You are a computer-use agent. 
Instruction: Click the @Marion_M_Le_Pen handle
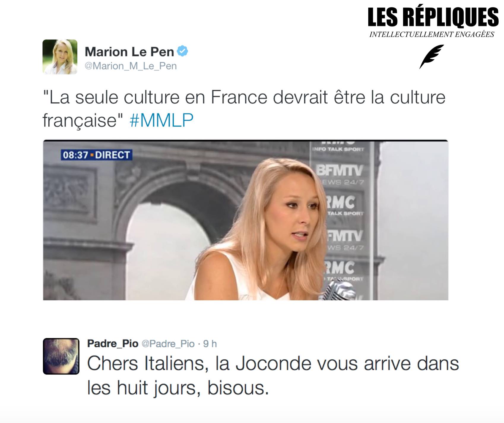pyautogui.click(x=131, y=66)
